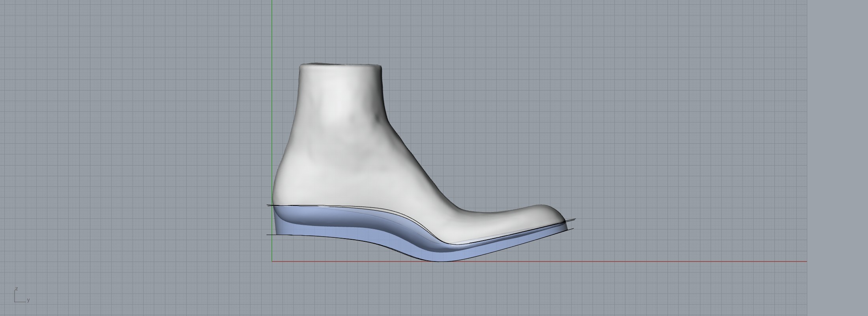Viewport: 868px width, 316px height.
Task: Click the blank strip right of the grid
Action: tap(836, 158)
